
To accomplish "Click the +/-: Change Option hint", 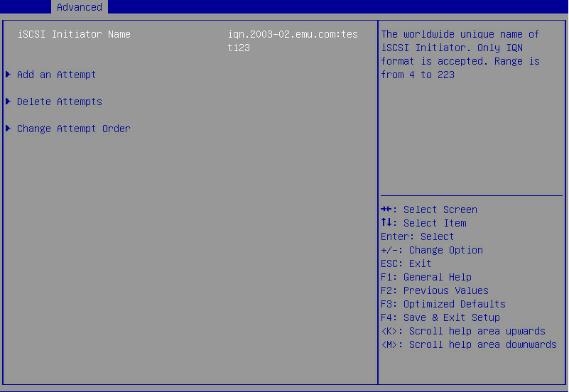I will coord(432,250).
